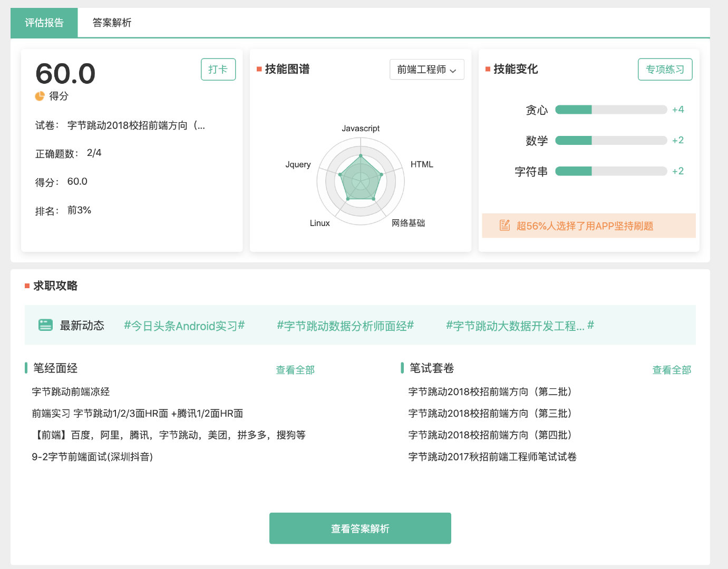
Task: Click the 字符串 skill progress bar
Action: [x=611, y=171]
